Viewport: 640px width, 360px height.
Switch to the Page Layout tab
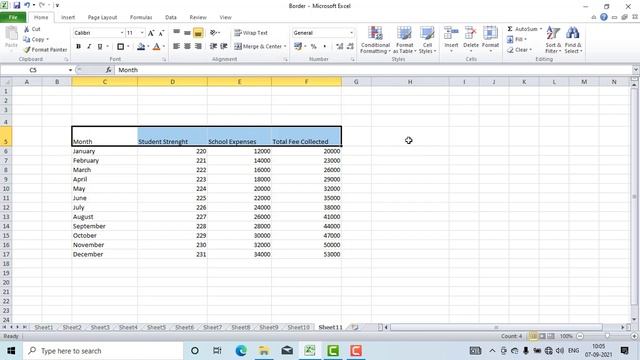[x=102, y=17]
